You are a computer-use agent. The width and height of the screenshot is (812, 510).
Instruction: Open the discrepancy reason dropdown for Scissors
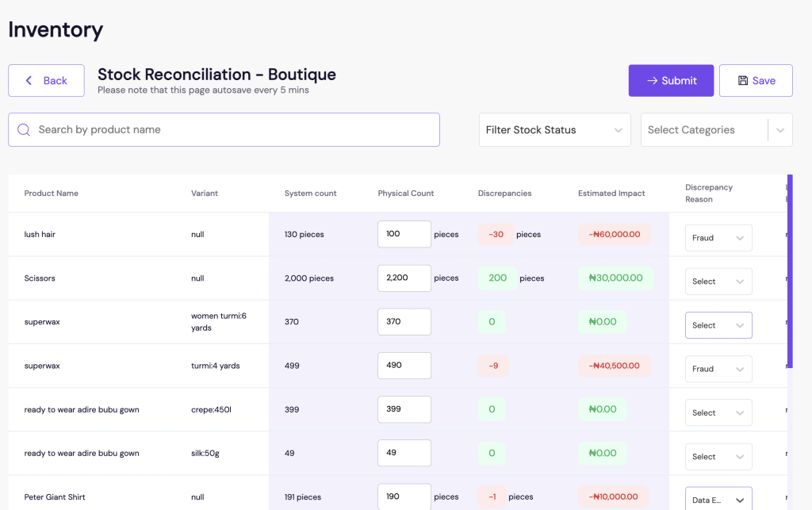[718, 281]
